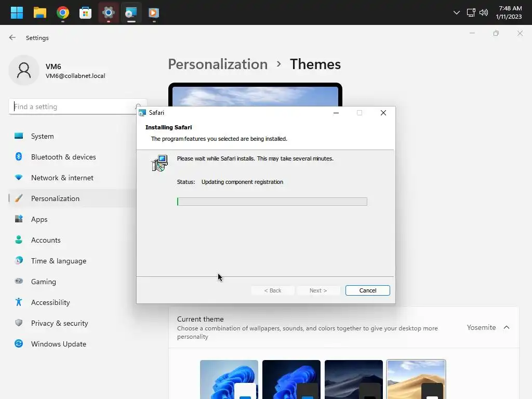Open volume control tray icon

484,13
